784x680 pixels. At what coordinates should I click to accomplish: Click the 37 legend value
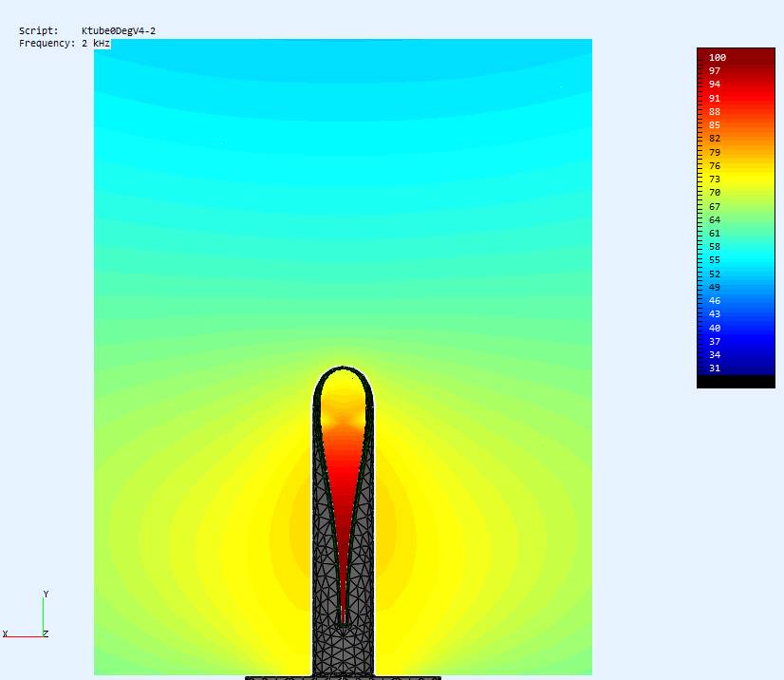coord(715,342)
